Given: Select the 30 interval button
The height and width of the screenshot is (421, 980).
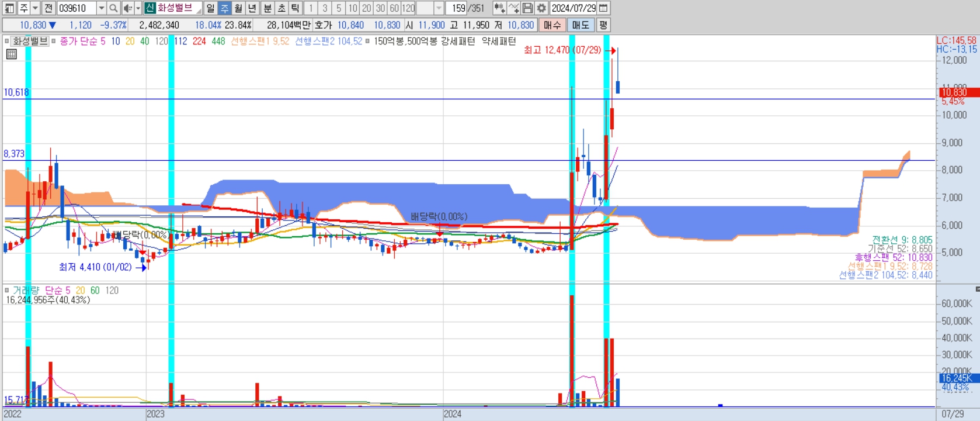Looking at the screenshot, I should pos(380,8).
